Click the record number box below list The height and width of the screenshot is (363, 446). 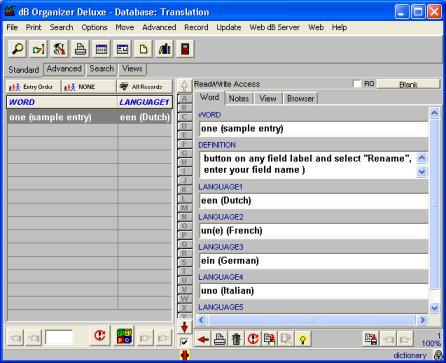pos(59,338)
